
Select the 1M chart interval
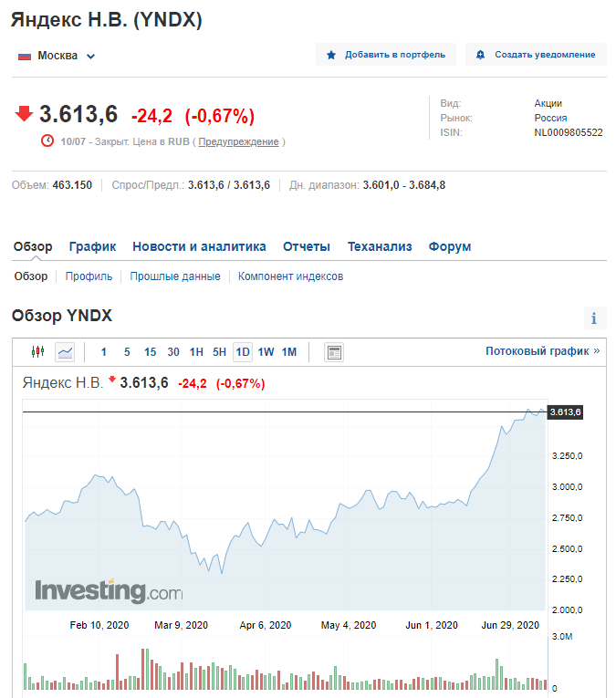[x=289, y=352]
